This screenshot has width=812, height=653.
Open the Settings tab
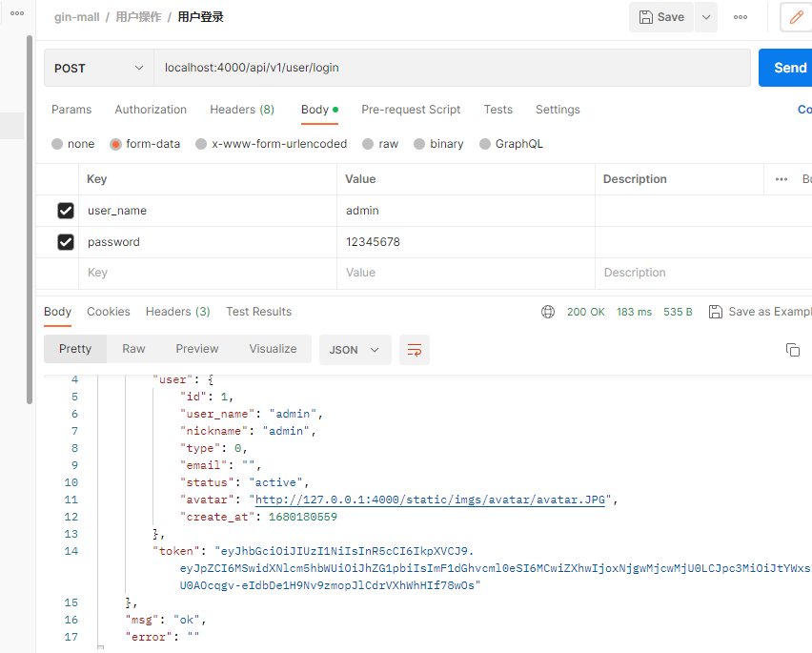point(558,110)
